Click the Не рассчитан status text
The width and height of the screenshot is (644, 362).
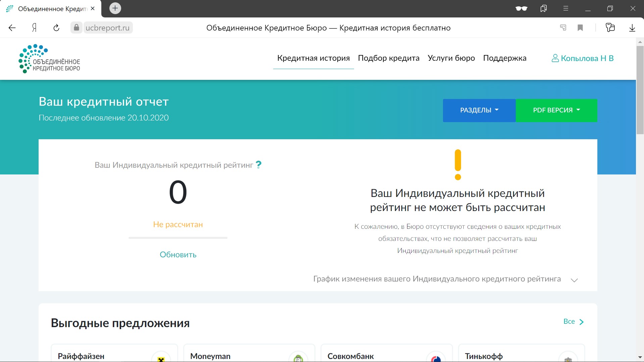coord(178,224)
